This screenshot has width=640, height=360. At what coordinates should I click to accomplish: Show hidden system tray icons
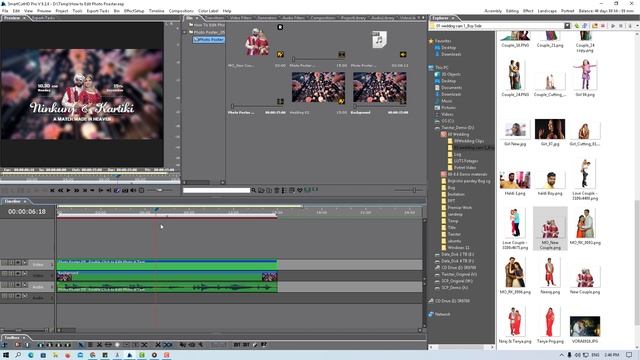coord(561,355)
